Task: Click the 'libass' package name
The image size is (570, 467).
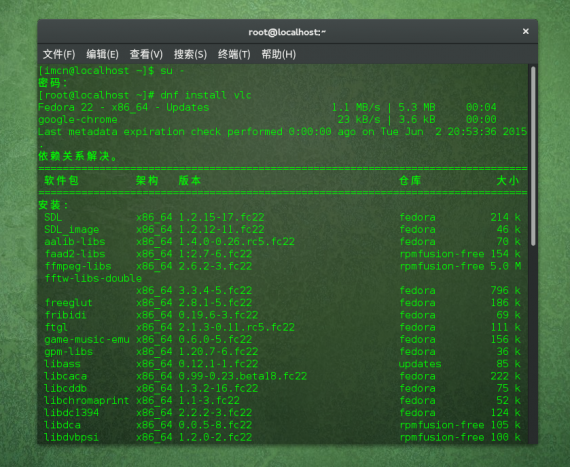Action: coord(62,364)
